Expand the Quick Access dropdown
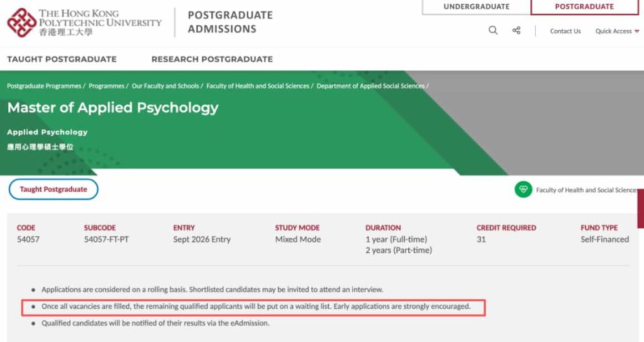The height and width of the screenshot is (342, 644). 617,31
